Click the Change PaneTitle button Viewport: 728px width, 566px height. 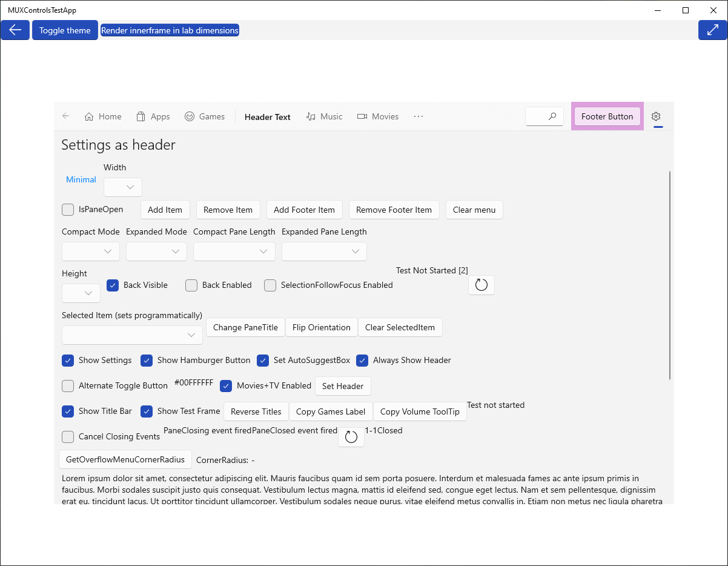[x=245, y=327]
